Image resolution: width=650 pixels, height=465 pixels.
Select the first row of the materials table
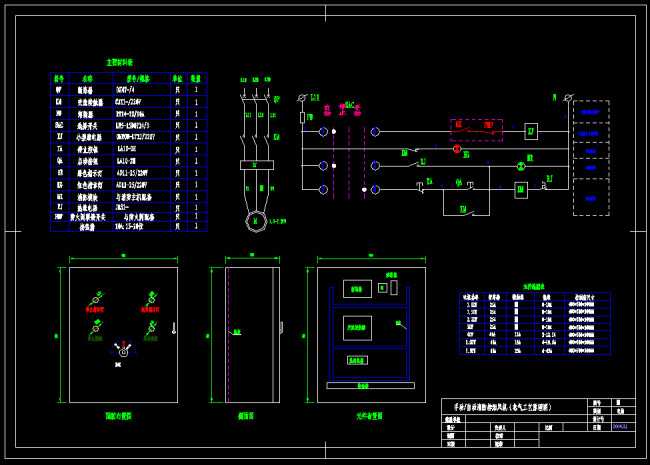pyautogui.click(x=128, y=88)
